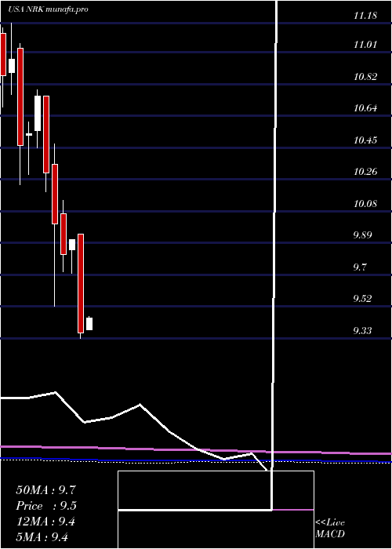392x549 pixels.
Task: Click the 11.18 price axis label
Action: point(365,16)
